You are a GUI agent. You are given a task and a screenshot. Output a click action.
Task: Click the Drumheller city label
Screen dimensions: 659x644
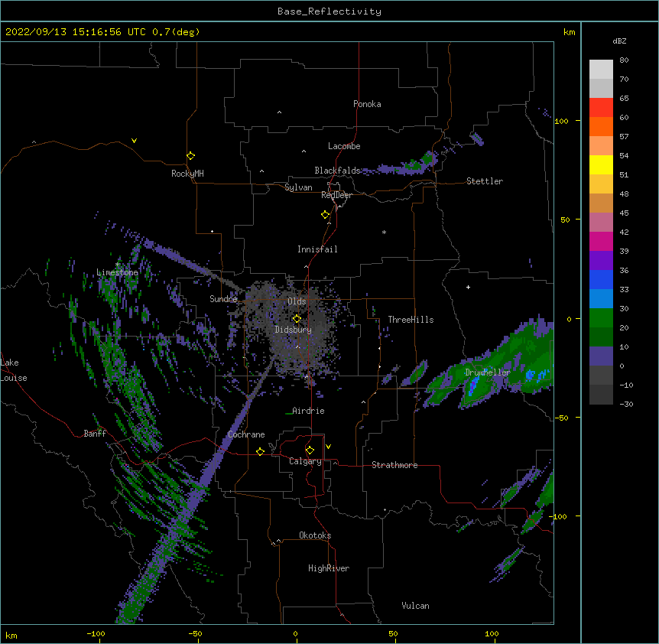(x=488, y=372)
